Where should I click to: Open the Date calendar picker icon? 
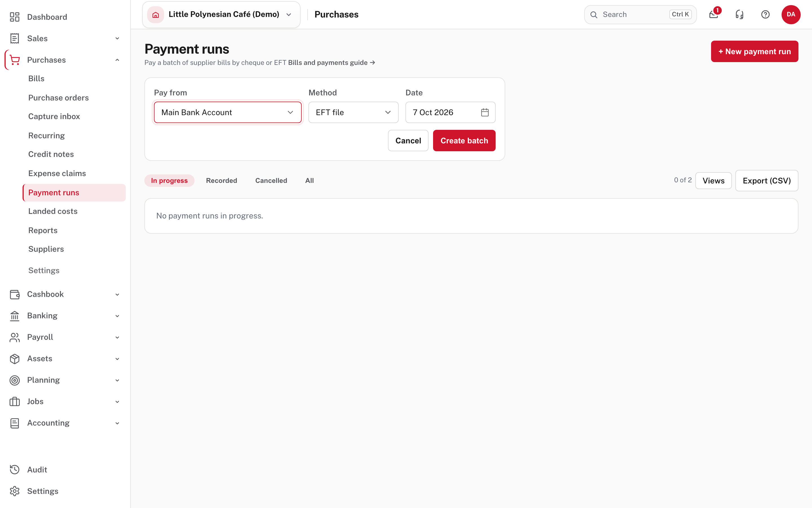(484, 112)
